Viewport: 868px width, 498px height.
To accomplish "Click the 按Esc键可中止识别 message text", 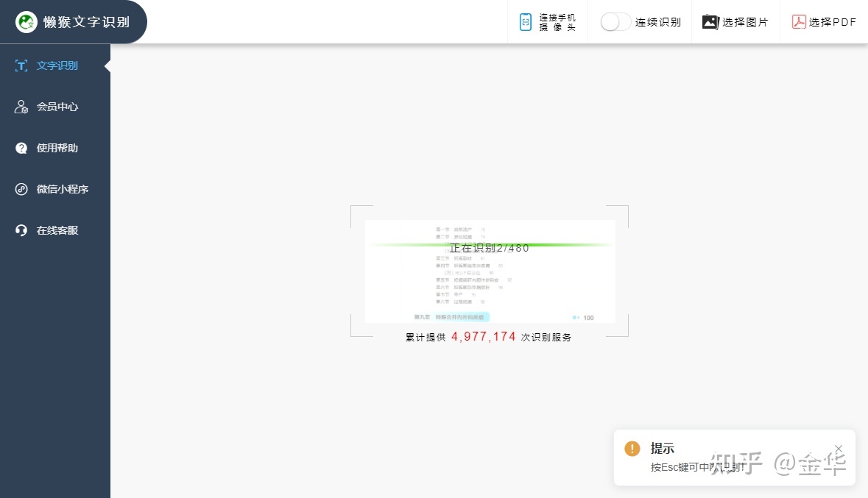I will (697, 467).
